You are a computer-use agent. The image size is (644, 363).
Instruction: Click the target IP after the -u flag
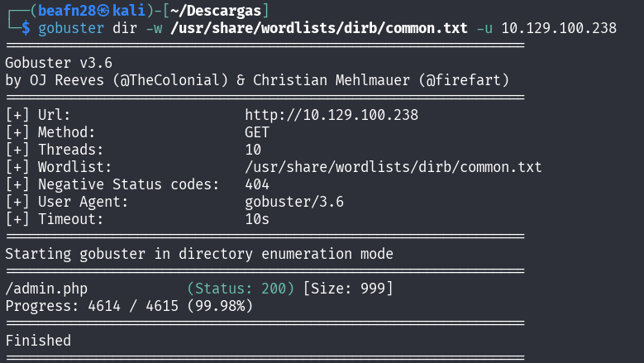click(558, 28)
